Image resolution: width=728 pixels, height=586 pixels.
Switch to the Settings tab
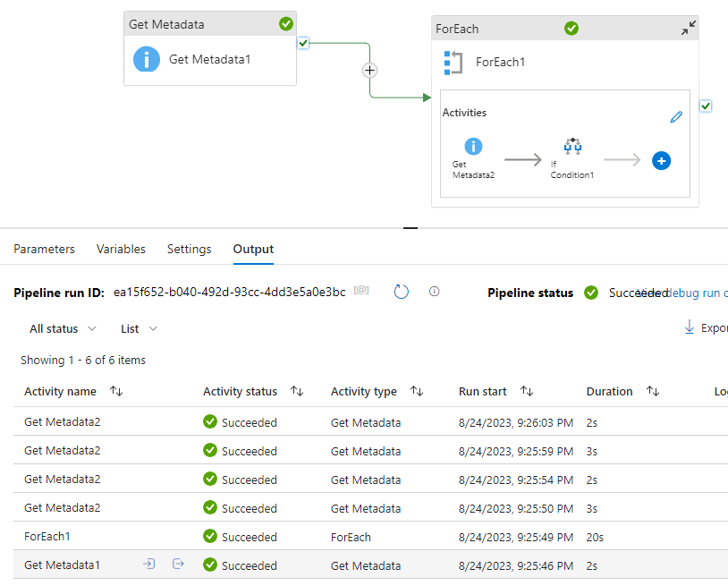coord(189,249)
